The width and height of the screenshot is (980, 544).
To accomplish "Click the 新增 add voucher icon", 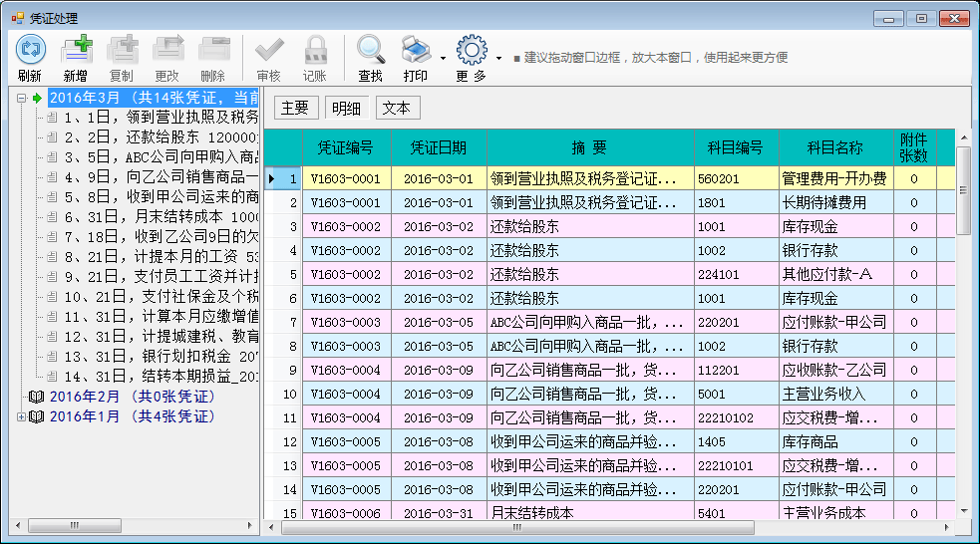I will click(76, 50).
